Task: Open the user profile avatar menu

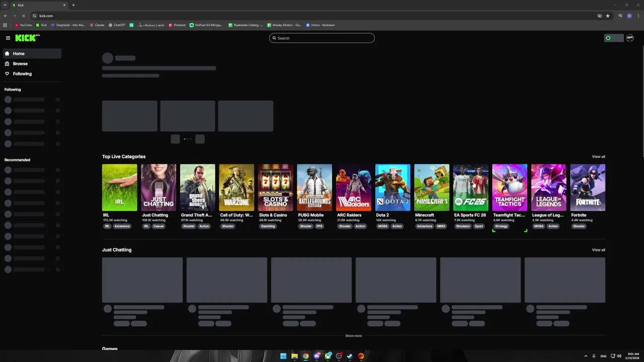Action: [x=630, y=38]
